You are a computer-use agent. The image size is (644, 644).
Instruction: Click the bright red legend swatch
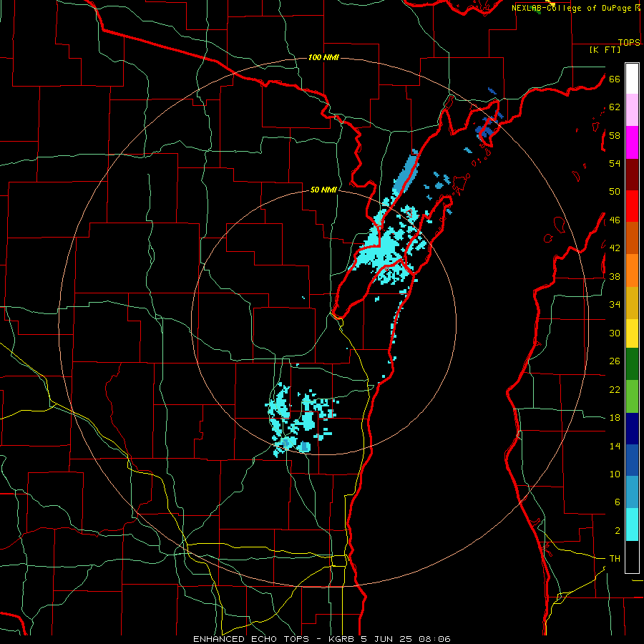tap(632, 206)
